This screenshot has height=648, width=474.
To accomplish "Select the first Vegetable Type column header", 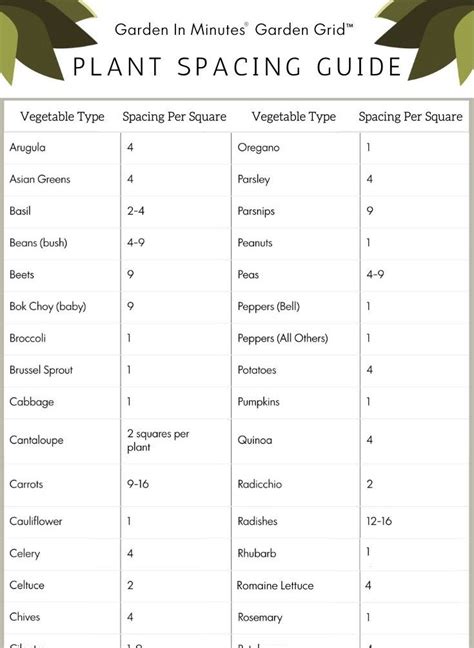I will click(62, 117).
